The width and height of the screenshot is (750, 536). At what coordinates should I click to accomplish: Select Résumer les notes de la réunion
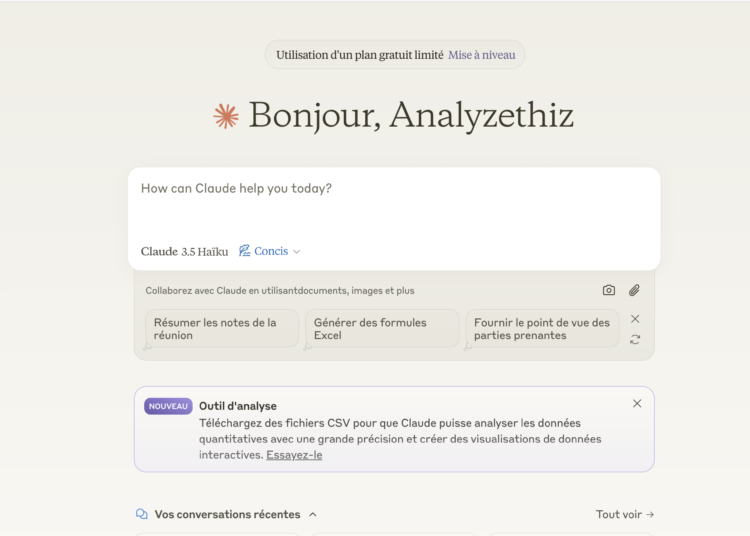[x=222, y=329]
